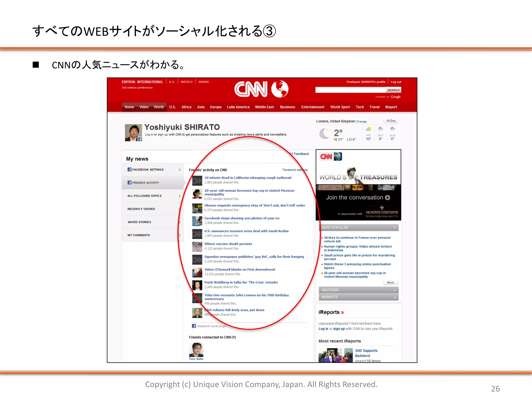Go to the Entertainment section
The height and width of the screenshot is (399, 532).
(x=313, y=107)
